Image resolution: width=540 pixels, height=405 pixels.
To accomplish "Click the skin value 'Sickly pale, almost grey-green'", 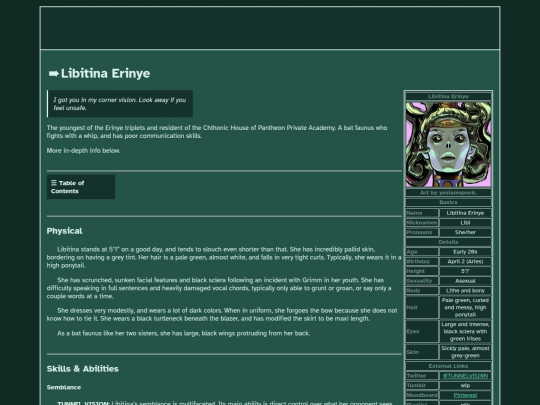I will pos(465,352).
